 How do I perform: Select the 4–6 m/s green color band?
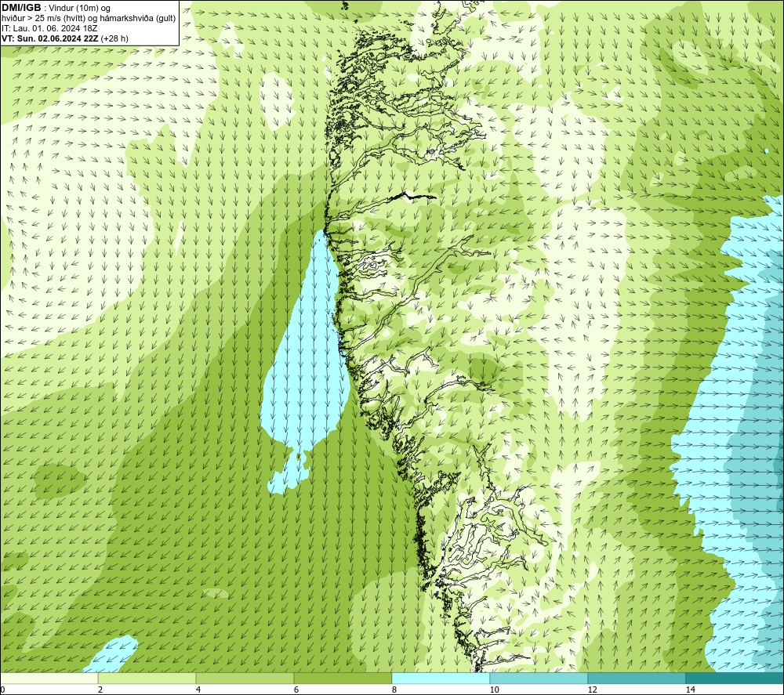[245, 679]
